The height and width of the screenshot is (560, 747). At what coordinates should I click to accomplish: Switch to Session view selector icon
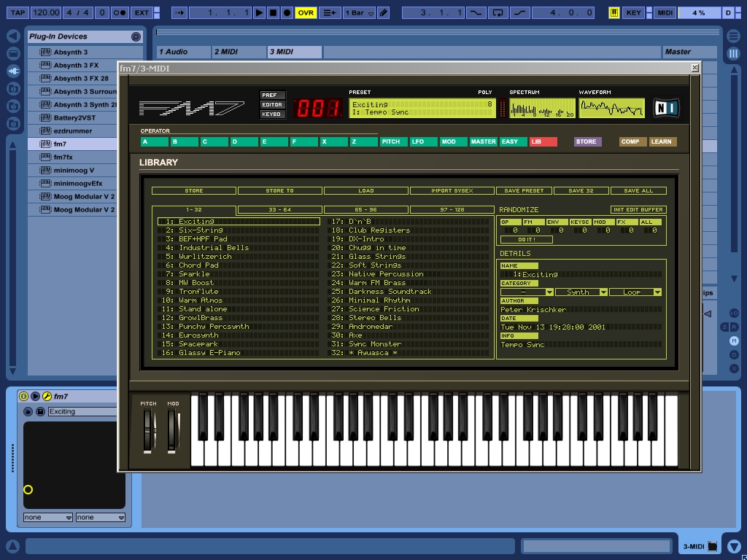734,53
